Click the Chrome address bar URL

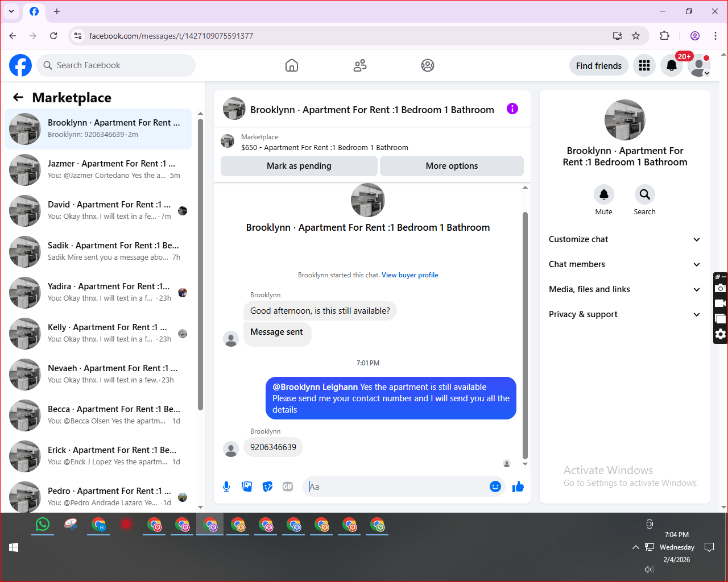pyautogui.click(x=171, y=36)
